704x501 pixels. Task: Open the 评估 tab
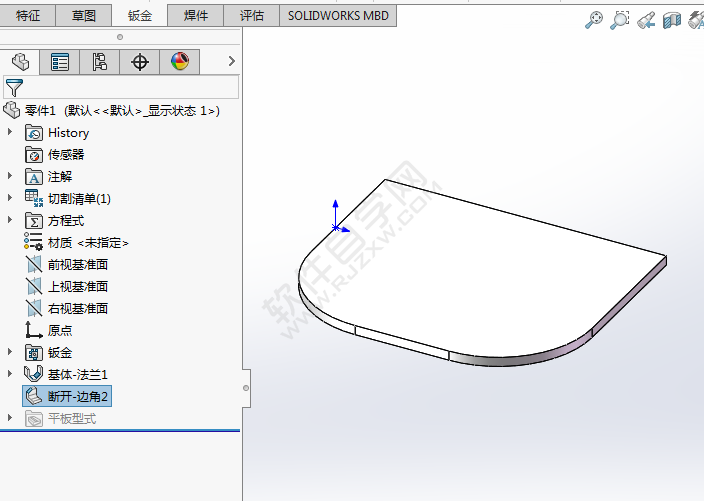(251, 16)
